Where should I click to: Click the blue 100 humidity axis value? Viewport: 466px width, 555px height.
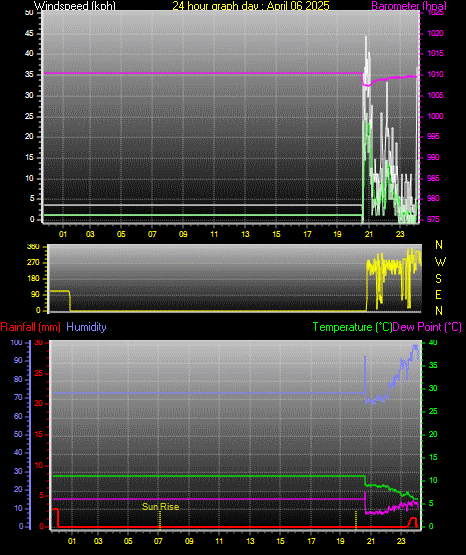pos(17,343)
